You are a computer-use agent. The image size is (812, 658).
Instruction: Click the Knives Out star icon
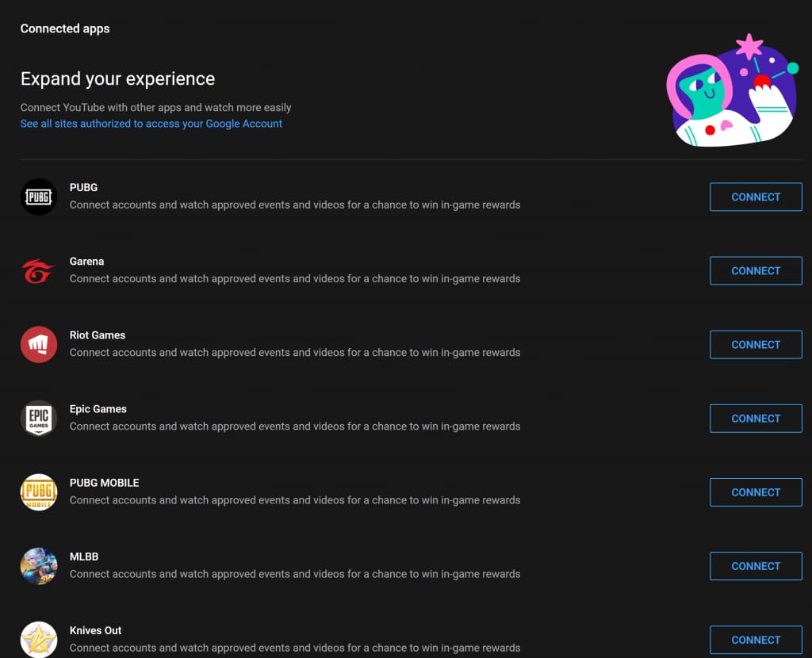tap(39, 640)
